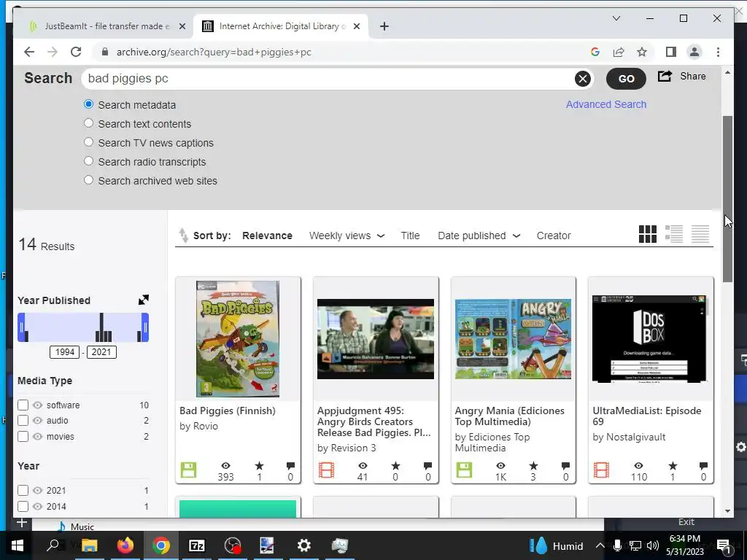Toggle eye icon next to software
Viewport: 747px width, 560px height.
point(38,405)
